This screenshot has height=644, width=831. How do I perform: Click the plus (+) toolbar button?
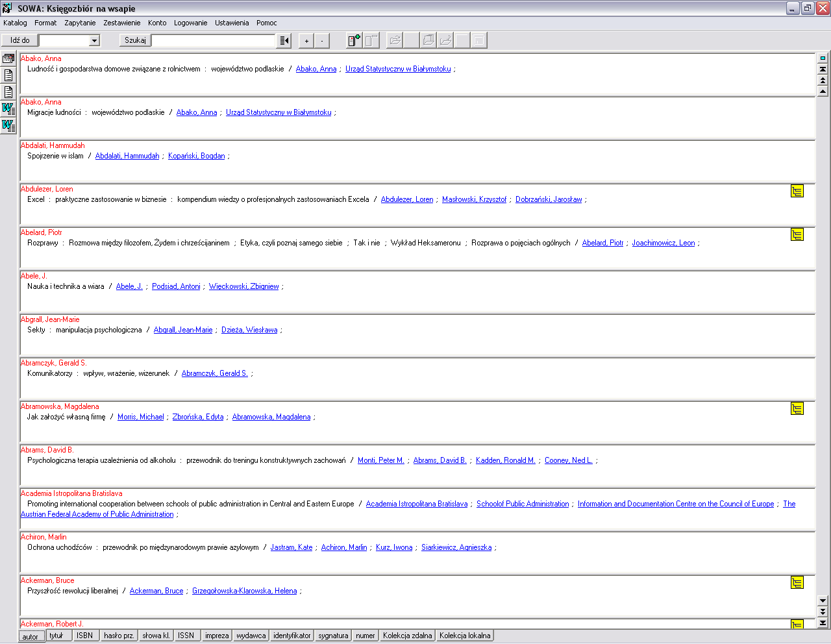coord(306,41)
